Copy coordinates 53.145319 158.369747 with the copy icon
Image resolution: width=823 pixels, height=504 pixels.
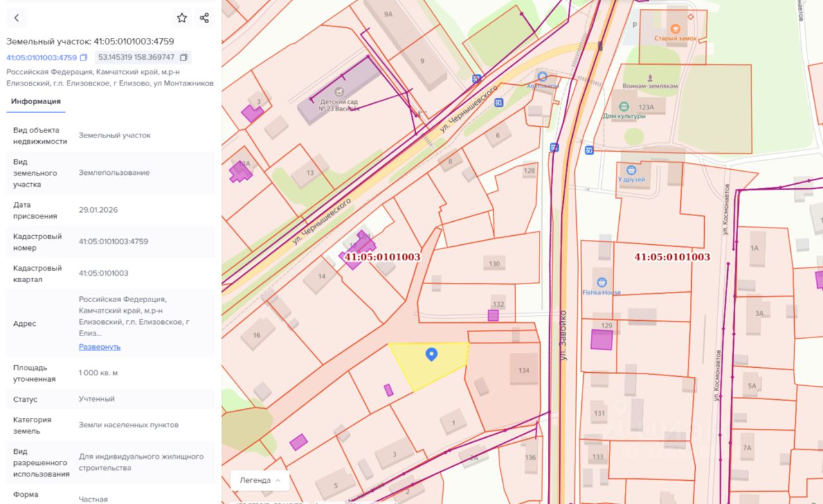pyautogui.click(x=183, y=58)
